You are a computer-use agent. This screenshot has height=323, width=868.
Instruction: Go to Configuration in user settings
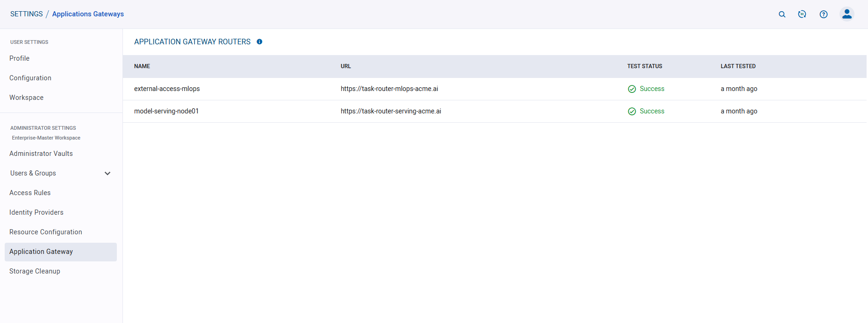pos(30,78)
